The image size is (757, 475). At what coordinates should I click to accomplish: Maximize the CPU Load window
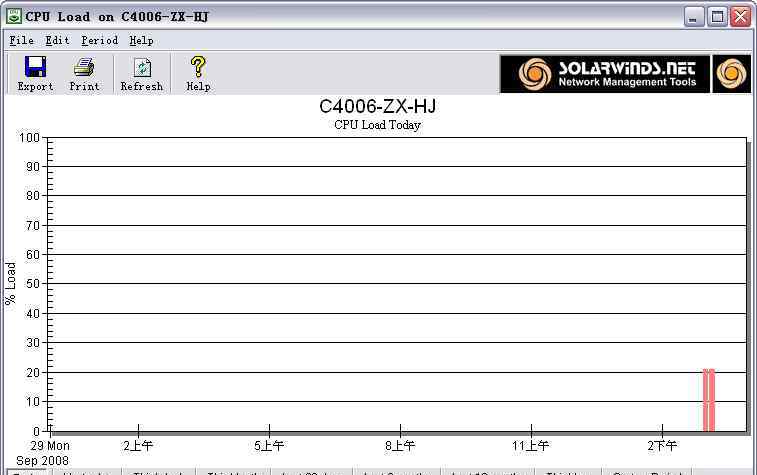click(717, 17)
